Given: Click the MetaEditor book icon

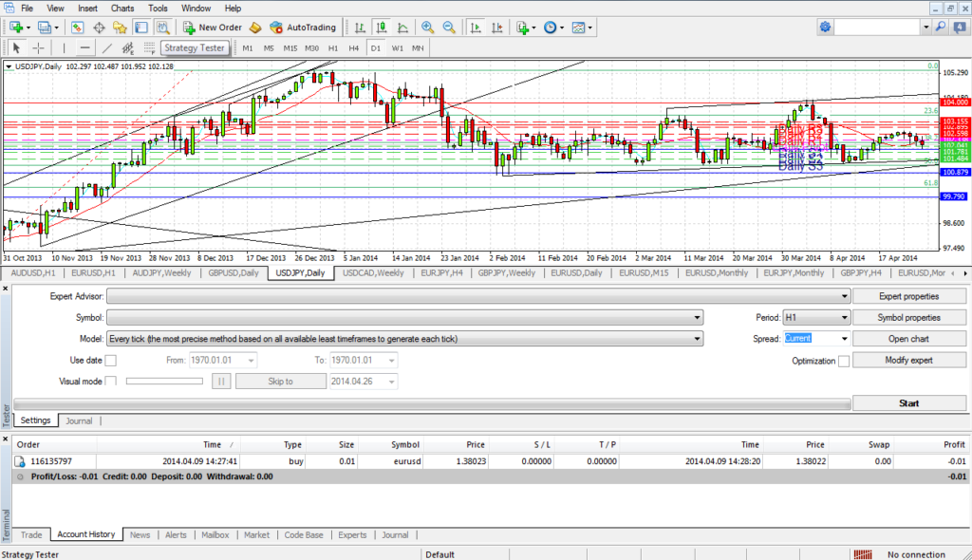Looking at the screenshot, I should (x=255, y=28).
